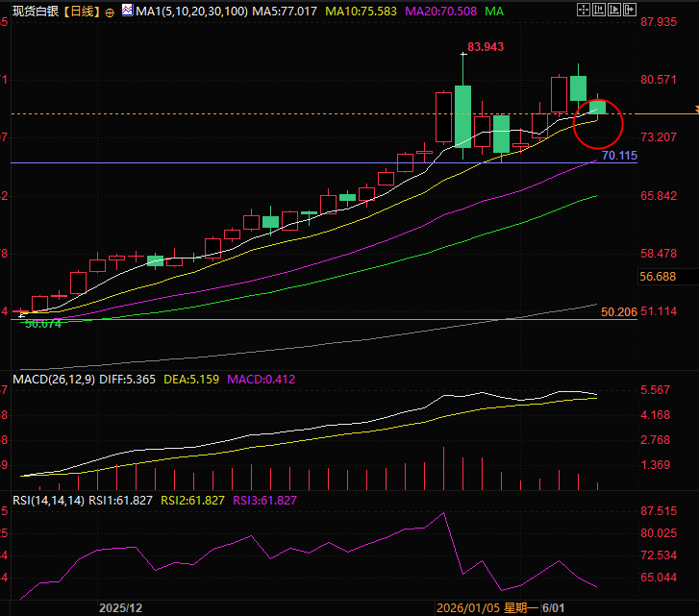This screenshot has height=616, width=699.
Task: Toggle the crosshair cursor icon
Action: 584,10
